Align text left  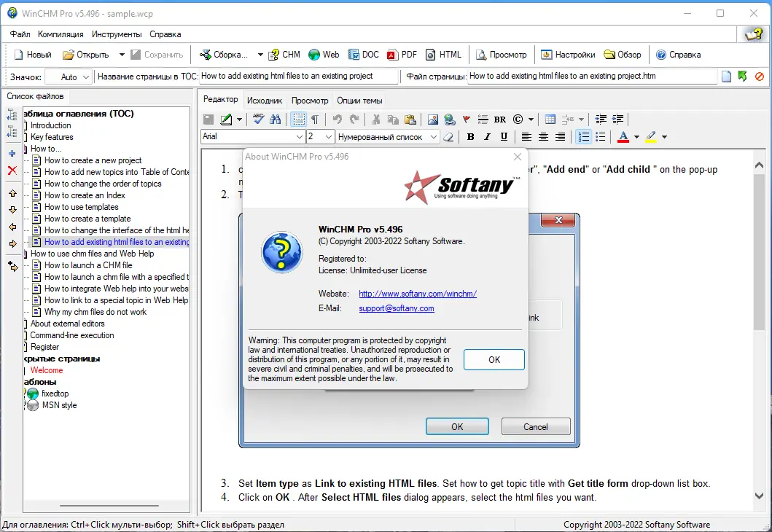tap(526, 137)
